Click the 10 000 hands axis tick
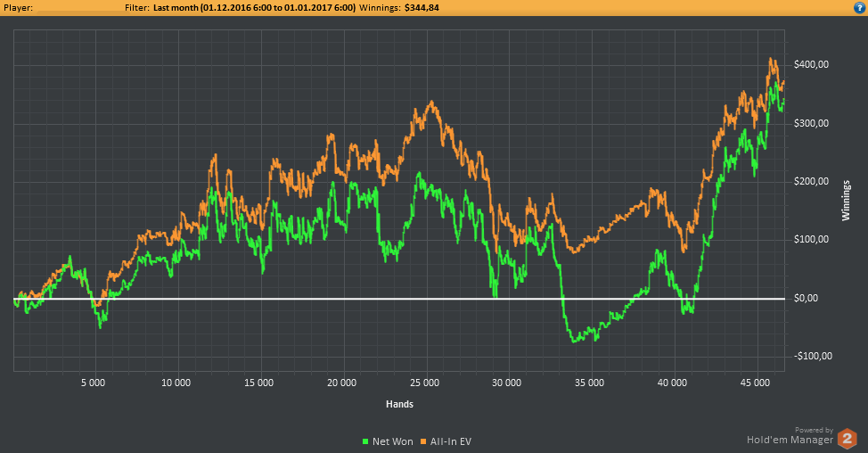The height and width of the screenshot is (453, 868). (176, 383)
